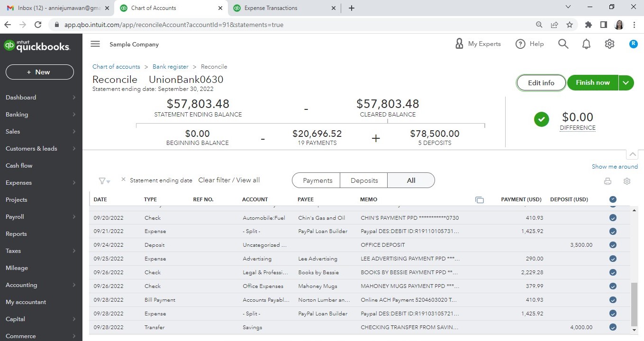Open the Finish now dropdown arrow

point(626,82)
